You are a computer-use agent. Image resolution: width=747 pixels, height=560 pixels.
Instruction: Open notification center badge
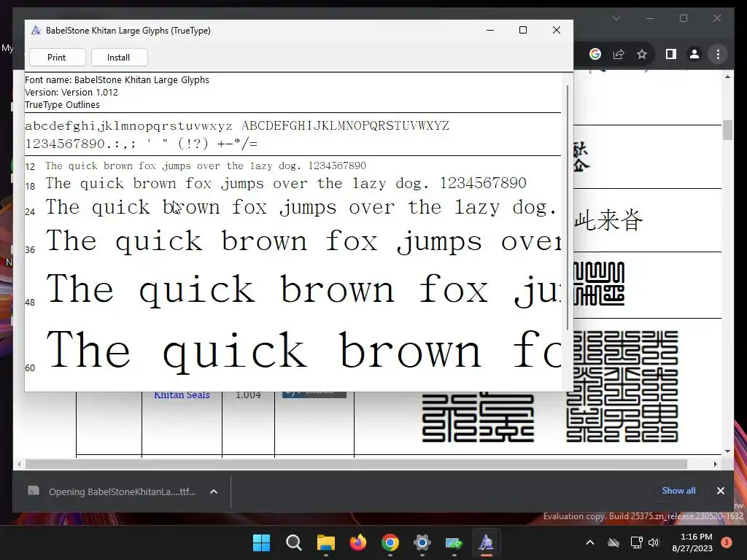click(x=727, y=542)
